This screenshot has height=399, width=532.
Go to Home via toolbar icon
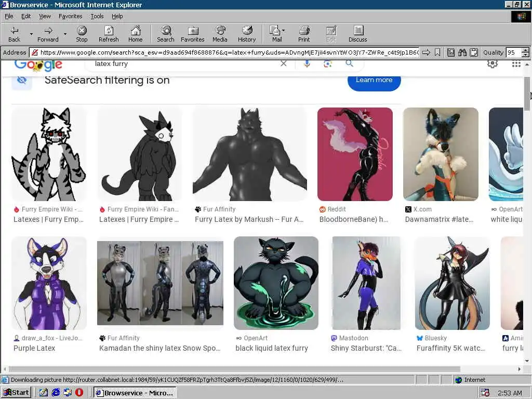coord(136,34)
